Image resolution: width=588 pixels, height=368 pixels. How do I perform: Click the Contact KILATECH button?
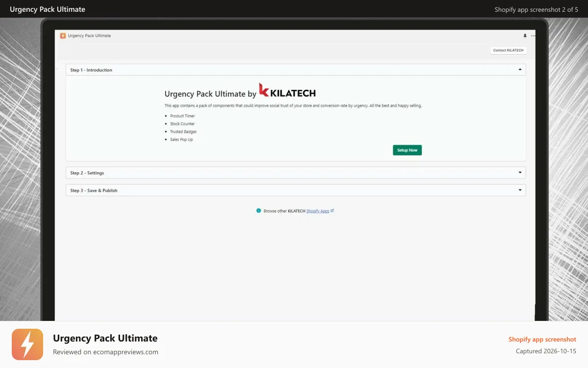[508, 50]
